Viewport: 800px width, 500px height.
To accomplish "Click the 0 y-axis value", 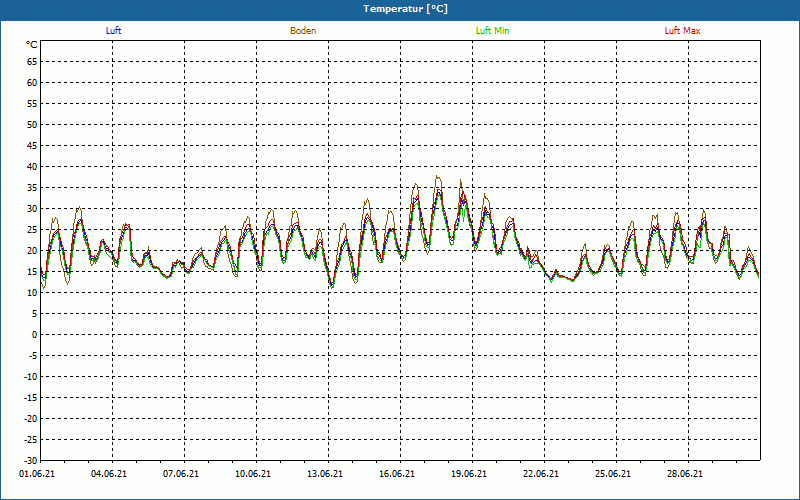I will tap(35, 335).
